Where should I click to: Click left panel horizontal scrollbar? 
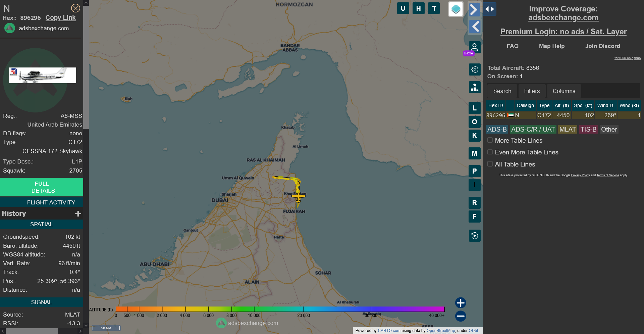click(x=32, y=331)
